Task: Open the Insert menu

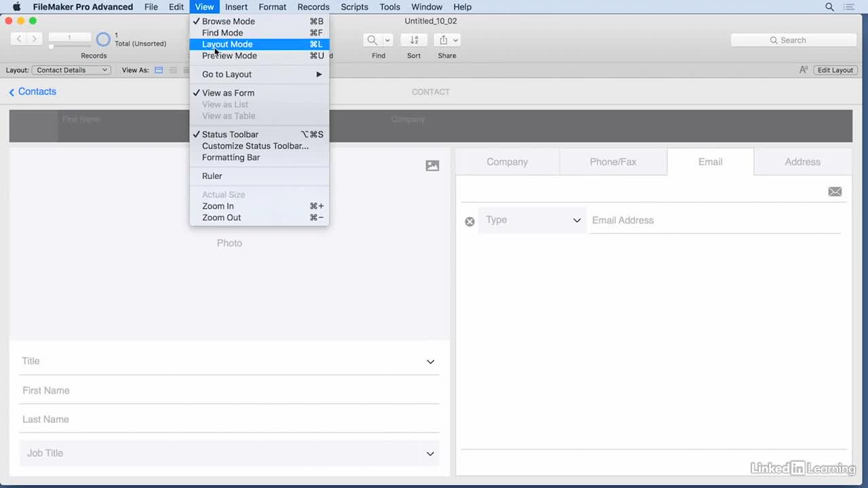Action: pos(237,7)
